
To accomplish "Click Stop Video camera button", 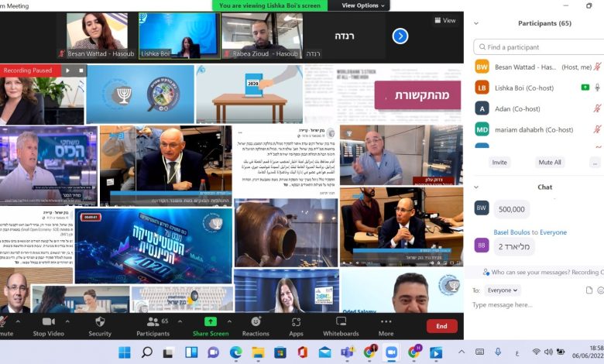I will (48, 327).
